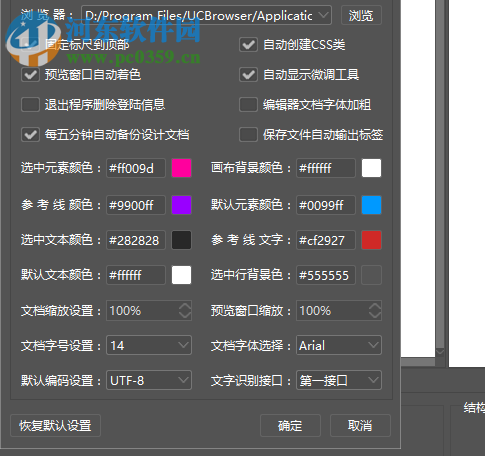Edit 选中行背景色 field #555555
This screenshot has height=456, width=485.
click(326, 275)
